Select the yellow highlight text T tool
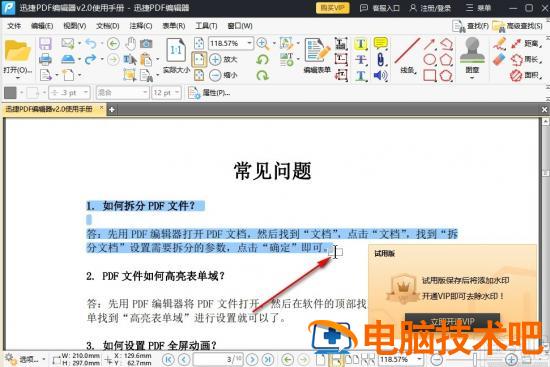 (361, 44)
